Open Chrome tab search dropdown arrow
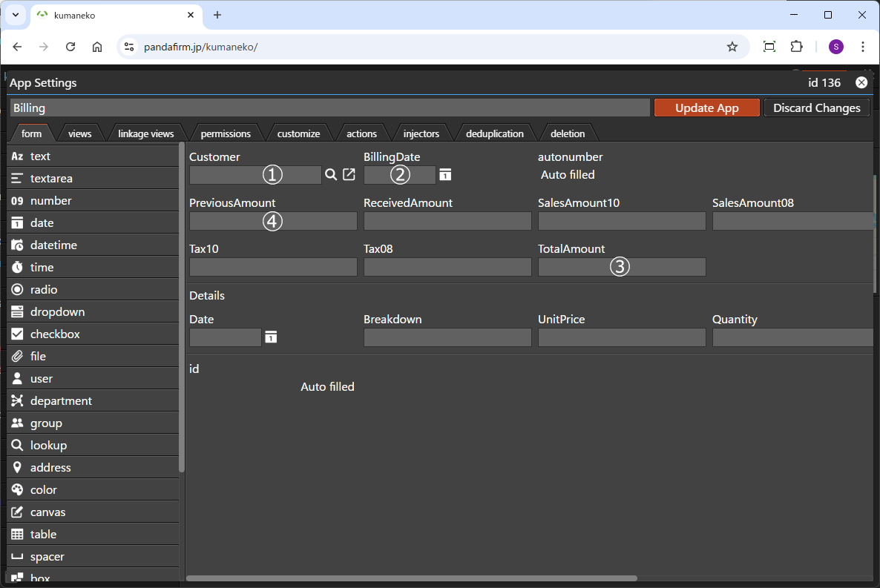 pyautogui.click(x=15, y=15)
